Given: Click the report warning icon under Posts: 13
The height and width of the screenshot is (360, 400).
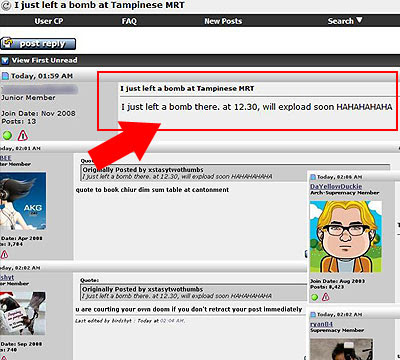Looking at the screenshot, I should [x=23, y=135].
